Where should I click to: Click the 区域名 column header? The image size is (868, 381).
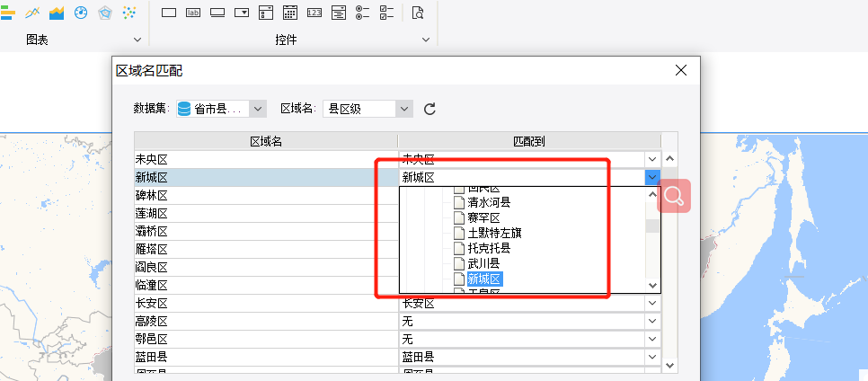click(x=266, y=141)
